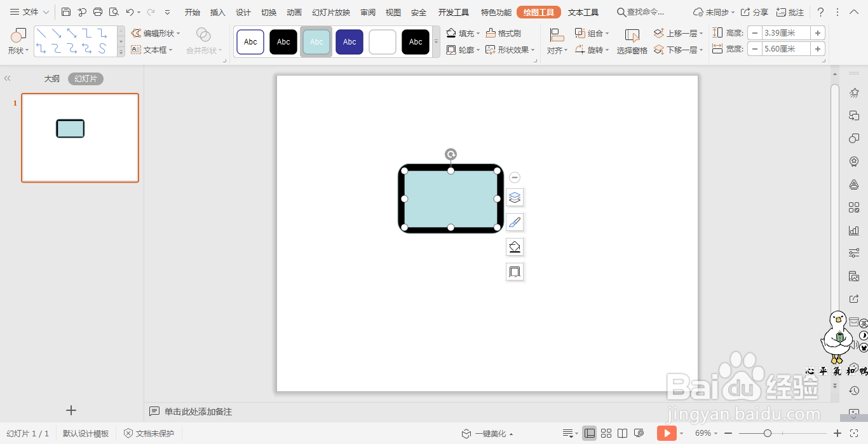
Task: Switch to the 大纲 outline view
Action: pos(52,79)
